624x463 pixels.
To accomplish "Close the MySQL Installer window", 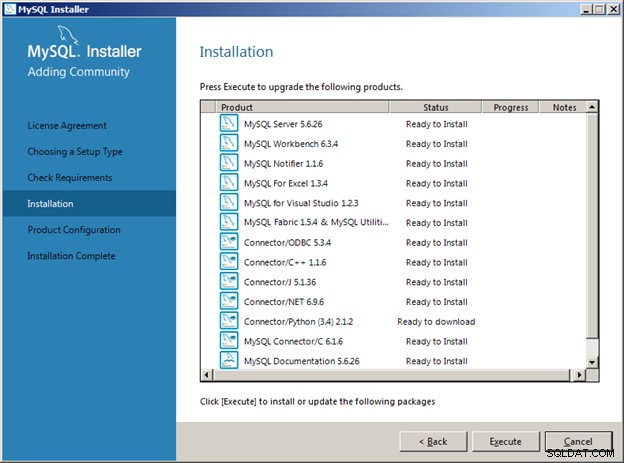I will (x=613, y=9).
